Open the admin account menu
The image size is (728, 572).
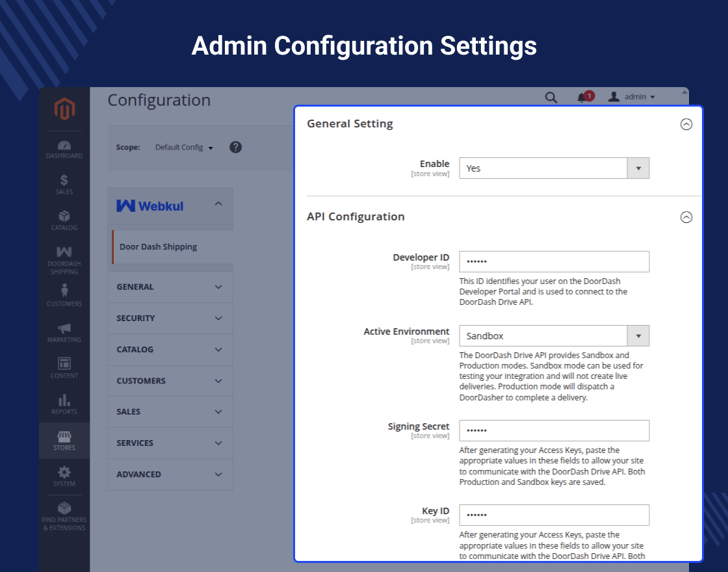[x=631, y=97]
